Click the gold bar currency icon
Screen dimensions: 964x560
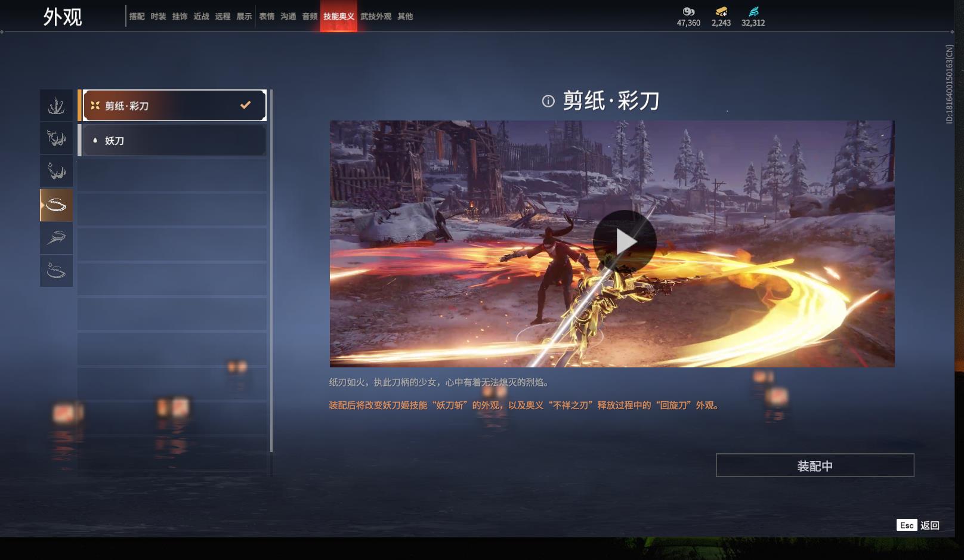coord(721,11)
